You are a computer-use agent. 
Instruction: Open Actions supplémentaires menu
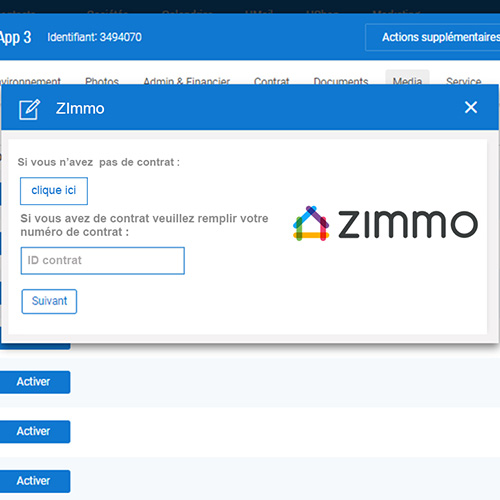(433, 37)
